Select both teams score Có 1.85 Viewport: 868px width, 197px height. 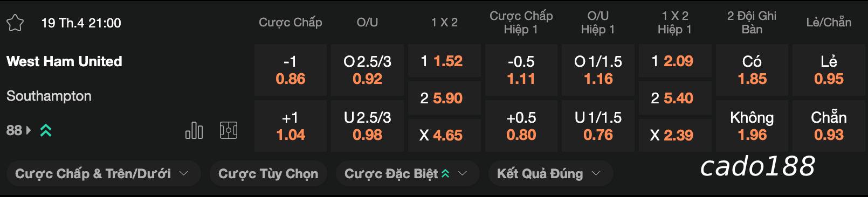(752, 71)
